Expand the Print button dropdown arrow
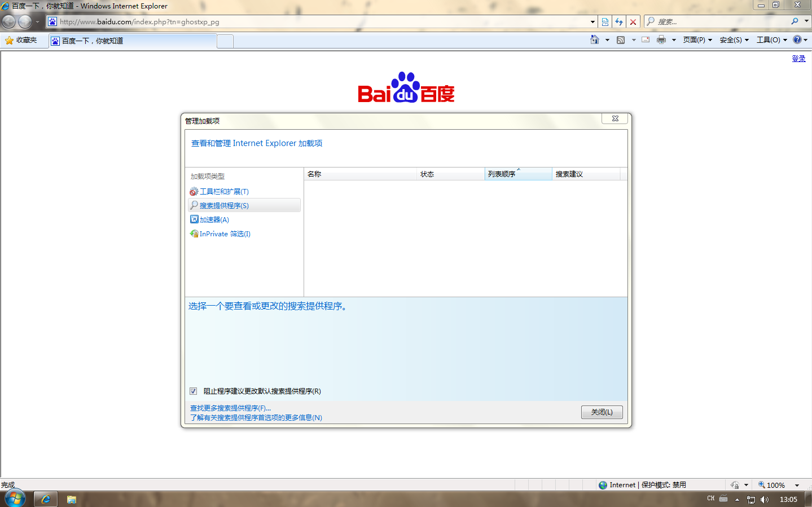The image size is (812, 507). (x=674, y=40)
